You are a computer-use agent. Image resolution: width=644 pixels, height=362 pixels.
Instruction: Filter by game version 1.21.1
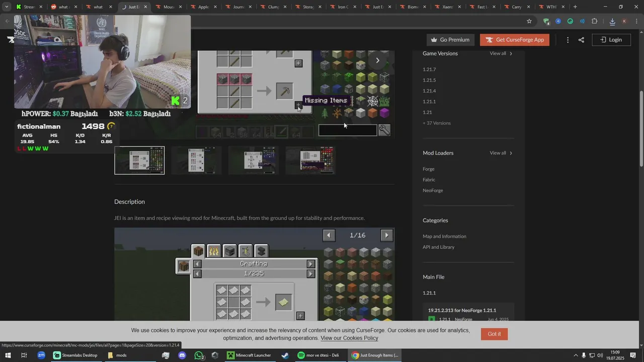pyautogui.click(x=429, y=102)
